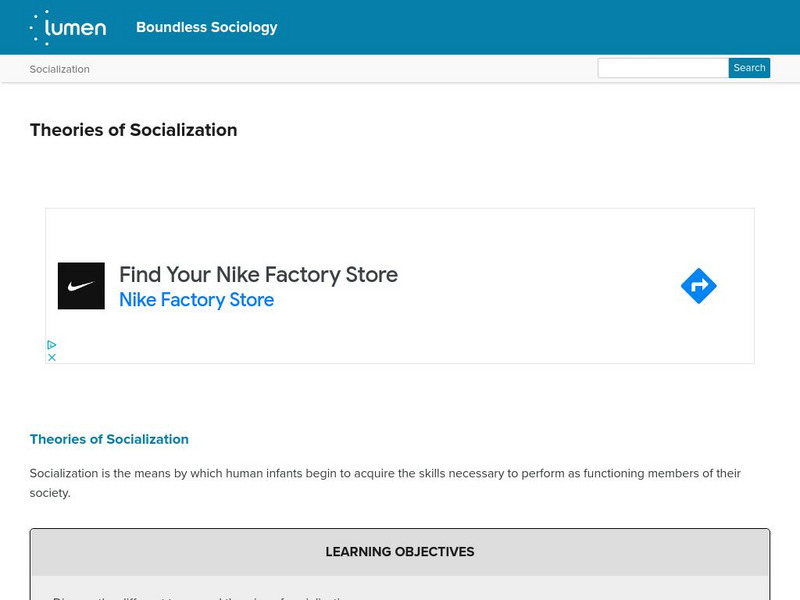The width and height of the screenshot is (800, 600).
Task: Go to the Socialization breadcrumb
Action: click(x=59, y=69)
